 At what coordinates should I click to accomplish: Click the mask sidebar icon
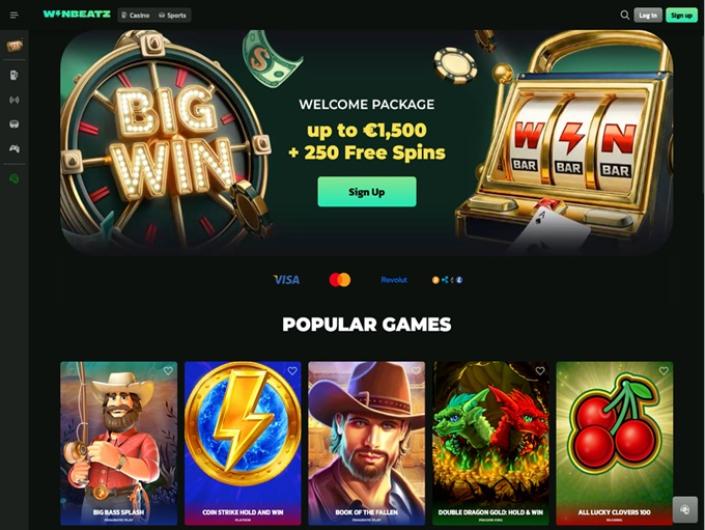coord(14,124)
